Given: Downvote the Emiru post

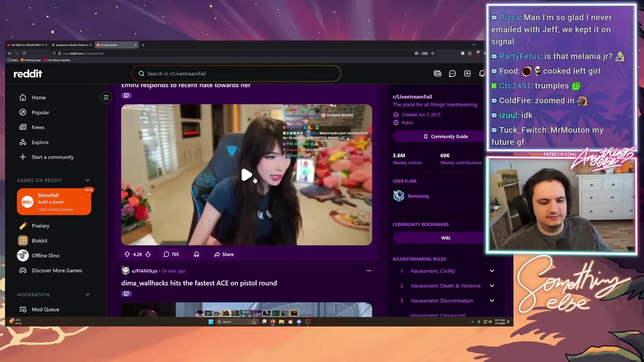Looking at the screenshot, I should [x=148, y=254].
